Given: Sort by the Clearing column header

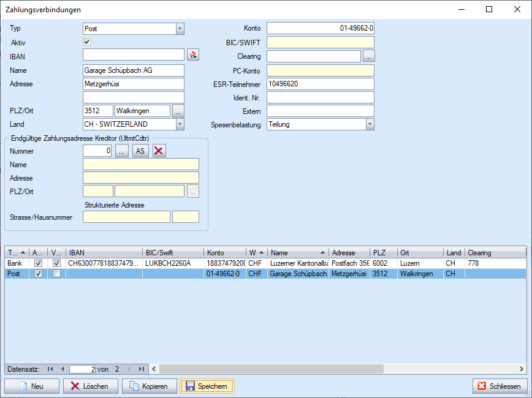Looking at the screenshot, I should click(x=493, y=252).
